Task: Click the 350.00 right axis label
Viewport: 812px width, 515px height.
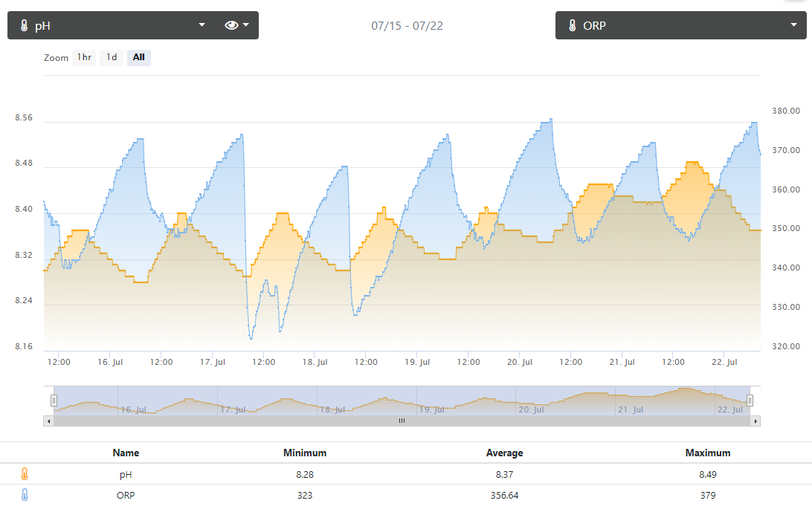Action: (786, 228)
